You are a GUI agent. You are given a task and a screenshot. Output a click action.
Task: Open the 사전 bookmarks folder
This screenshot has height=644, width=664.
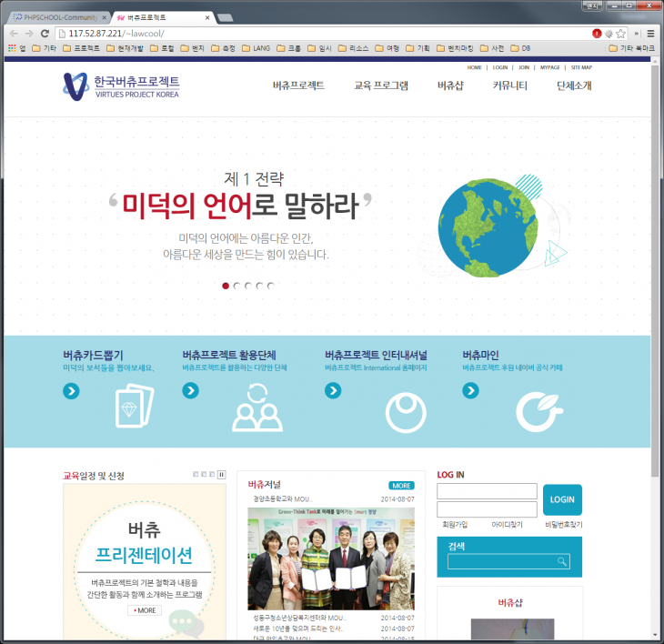(492, 48)
